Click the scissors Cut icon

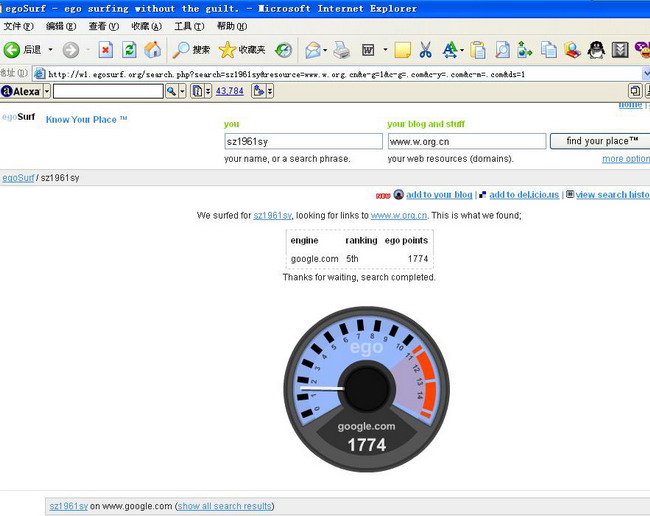(x=425, y=50)
